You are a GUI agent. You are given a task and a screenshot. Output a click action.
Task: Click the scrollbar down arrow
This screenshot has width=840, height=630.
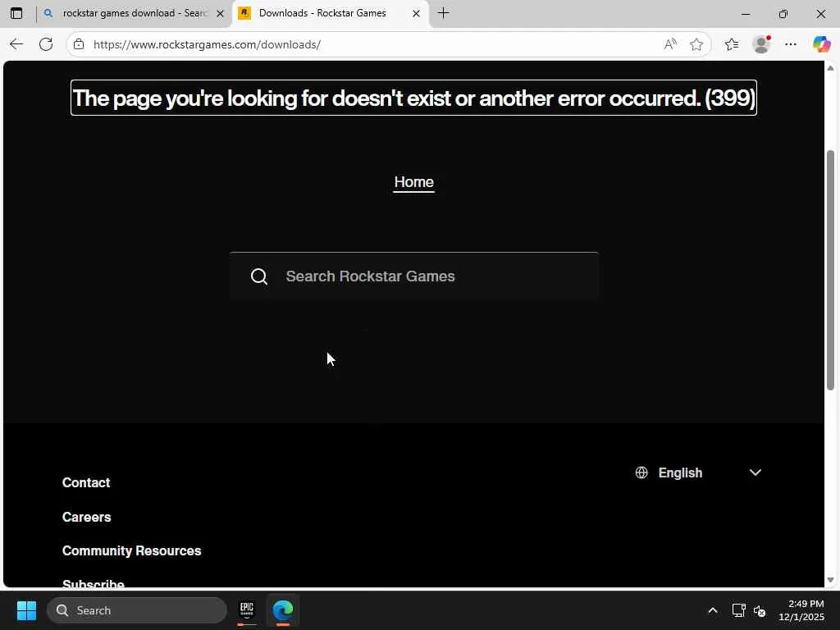click(830, 580)
